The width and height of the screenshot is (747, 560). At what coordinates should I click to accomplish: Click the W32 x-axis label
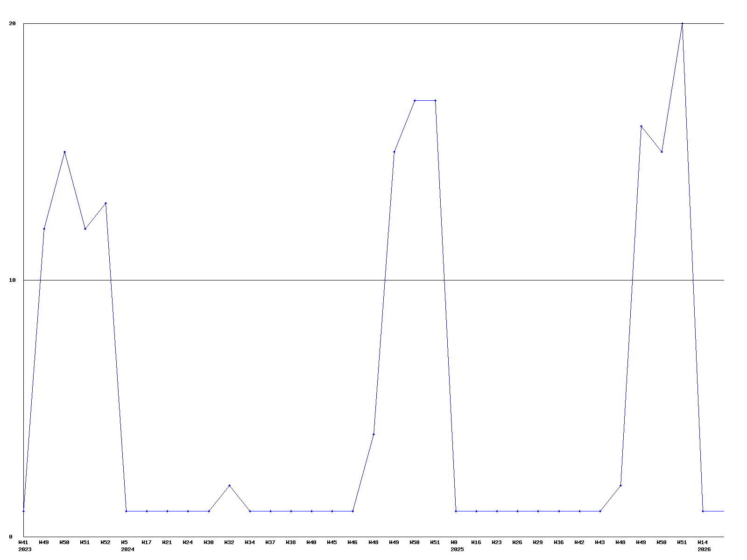point(229,542)
